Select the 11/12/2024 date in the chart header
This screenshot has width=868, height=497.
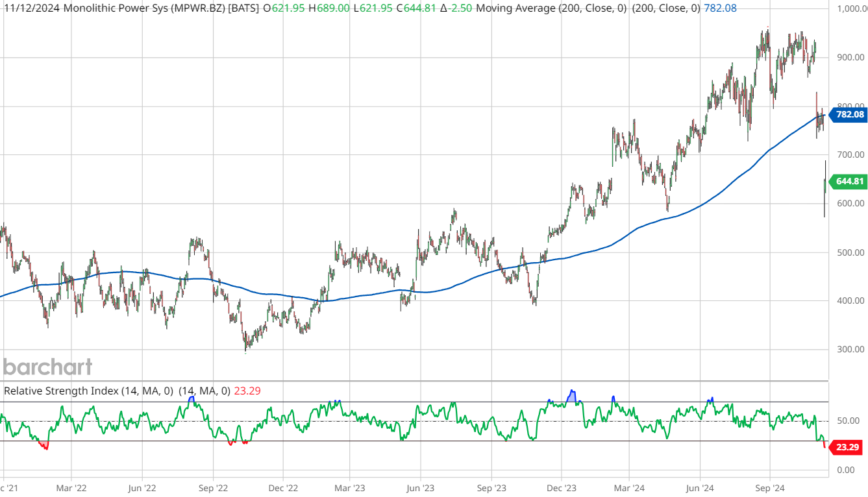[31, 8]
